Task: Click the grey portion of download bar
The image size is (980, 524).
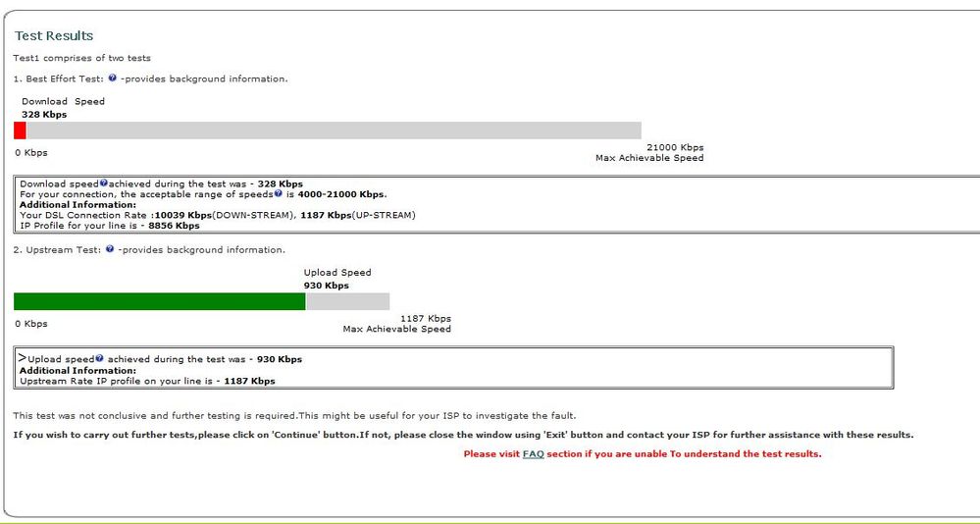Action: (334, 131)
